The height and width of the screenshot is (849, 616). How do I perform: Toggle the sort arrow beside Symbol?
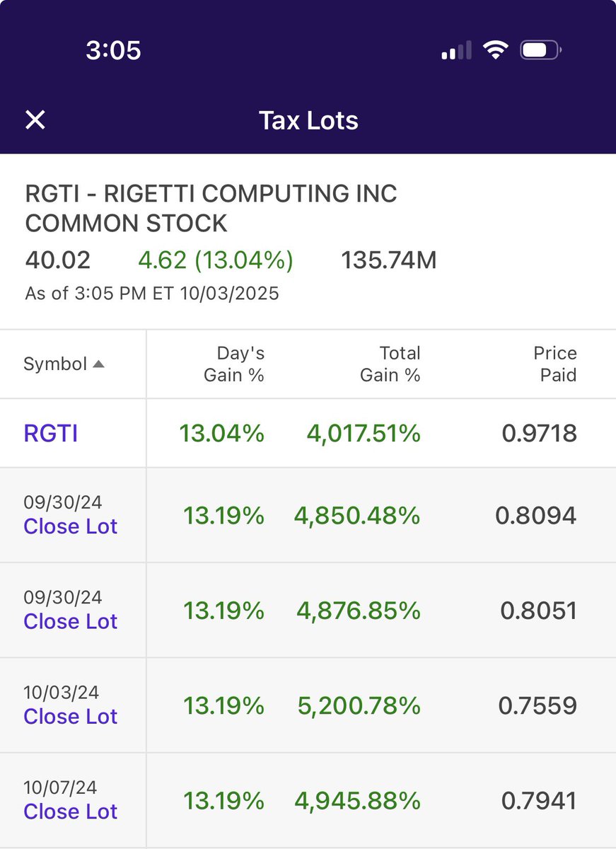(98, 364)
